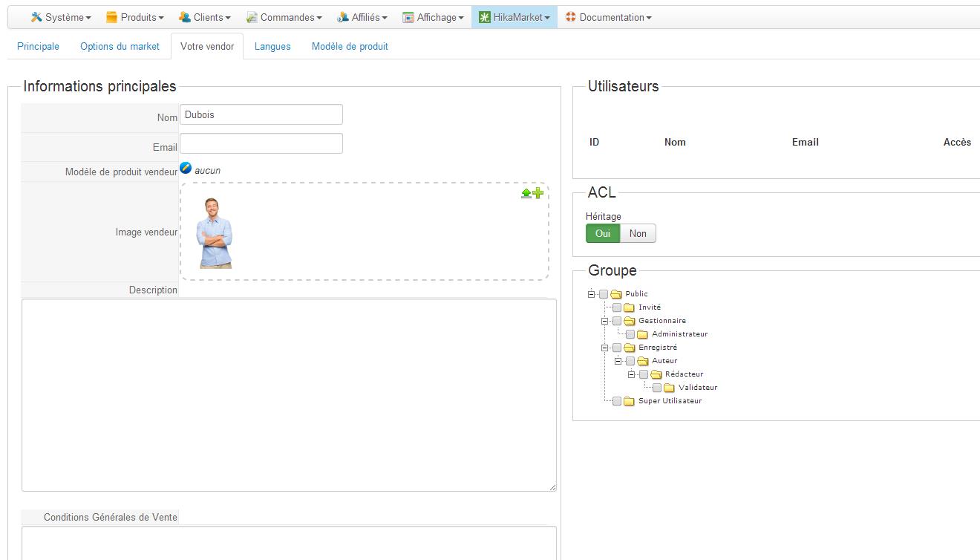Click inside the Description text area
The width and height of the screenshot is (980, 560).
click(289, 395)
